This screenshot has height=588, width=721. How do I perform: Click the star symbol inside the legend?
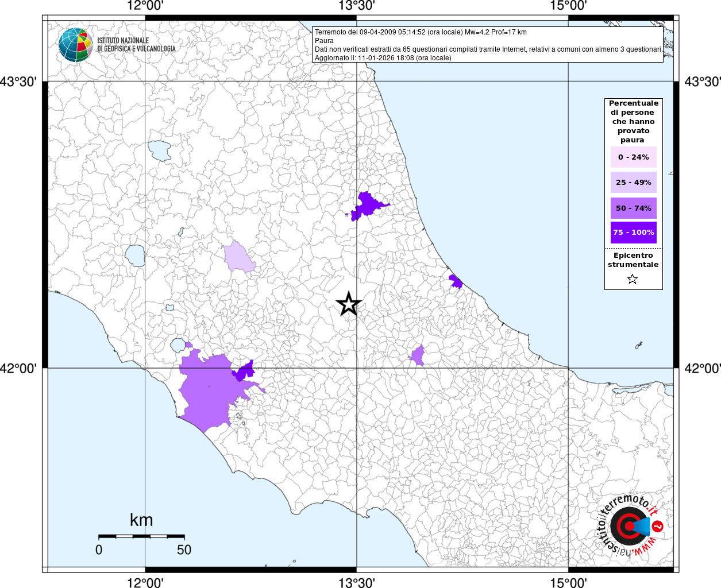pos(633,280)
